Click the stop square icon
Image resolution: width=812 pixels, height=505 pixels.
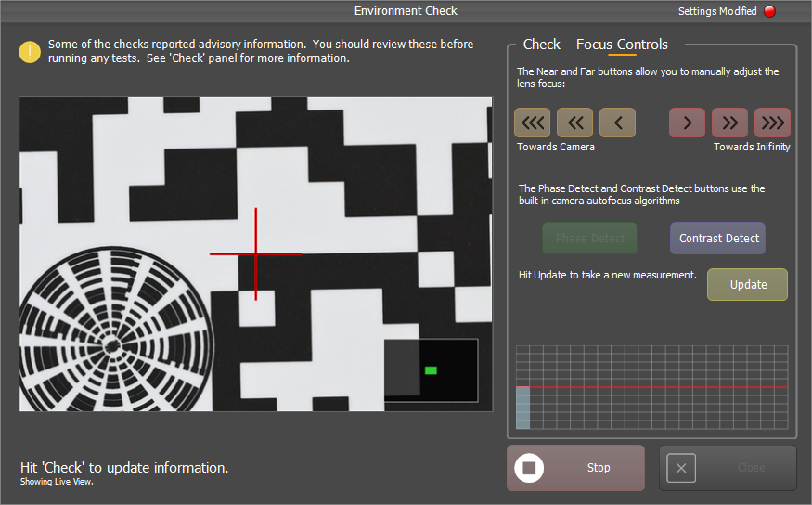529,468
